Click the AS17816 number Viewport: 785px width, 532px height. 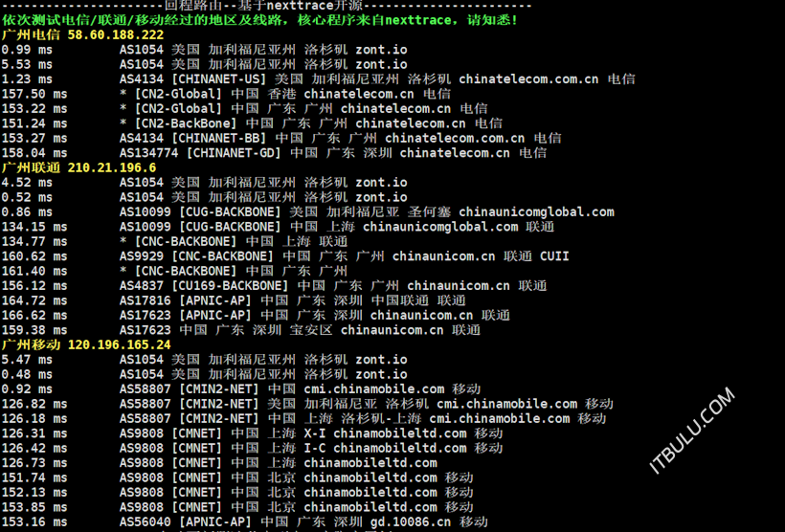pyautogui.click(x=146, y=300)
